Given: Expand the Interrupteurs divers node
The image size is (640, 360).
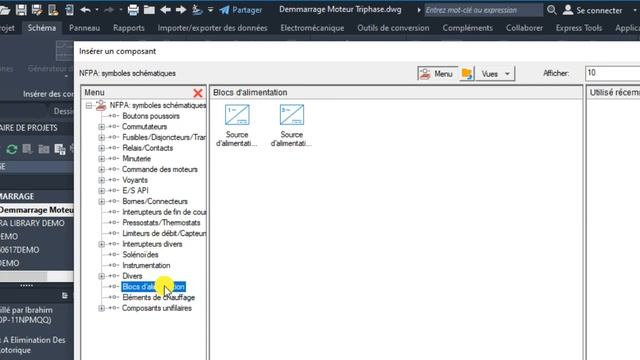Looking at the screenshot, I should click(x=102, y=244).
